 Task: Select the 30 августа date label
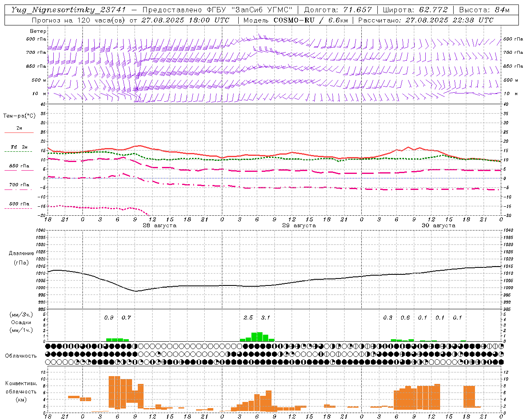point(438,226)
